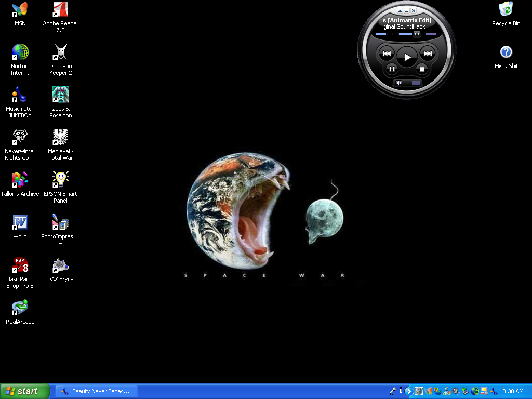The image size is (532, 399).
Task: Click the Windows-flag globe tray icon
Action: click(437, 392)
